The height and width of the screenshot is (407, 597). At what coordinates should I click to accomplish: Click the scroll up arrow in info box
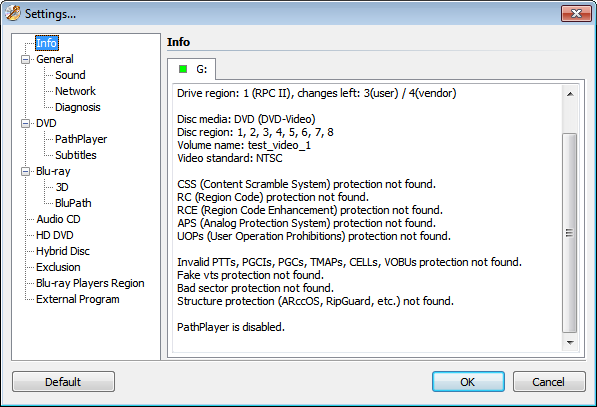click(x=570, y=94)
